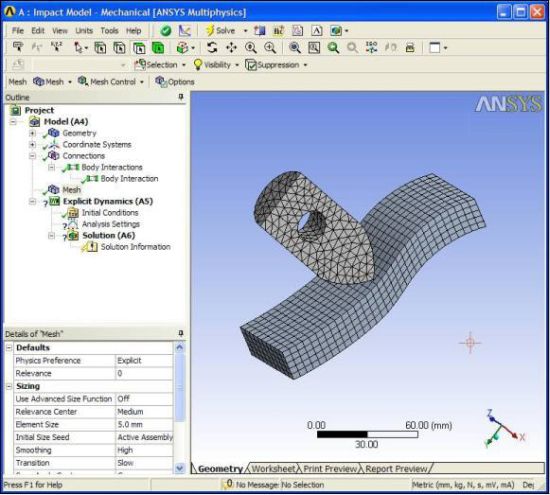Open the Help menu
Screen dimensions: 550x495
133,31
